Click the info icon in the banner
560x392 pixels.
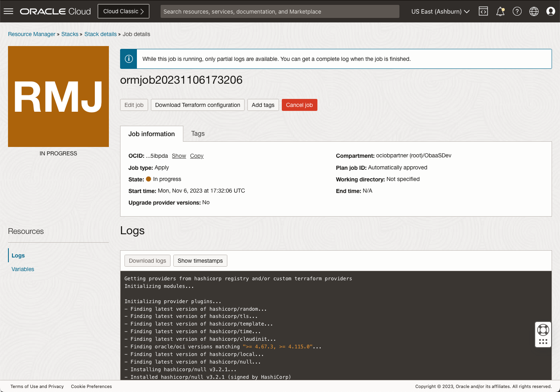tap(128, 59)
